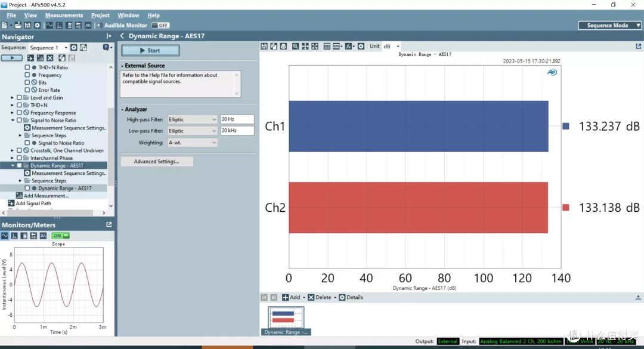Viewport: 644px width, 349px height.
Task: Check the Frequency checkbox
Action: tap(27, 75)
